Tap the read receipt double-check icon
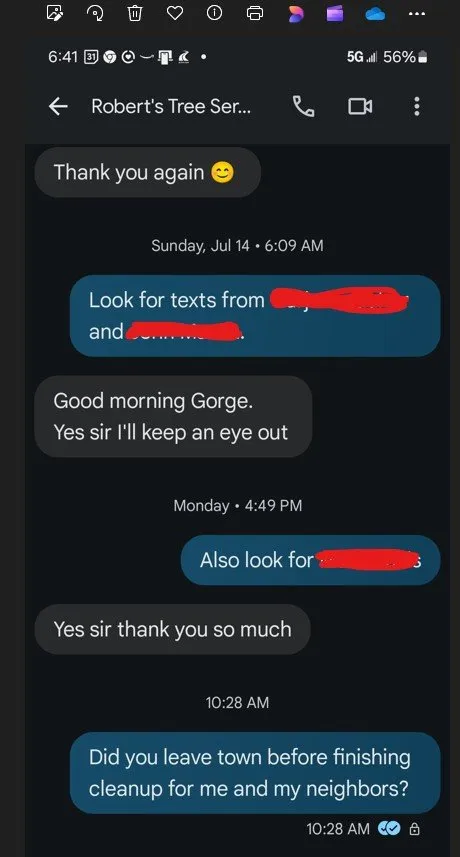Image resolution: width=460 pixels, height=857 pixels. [390, 829]
